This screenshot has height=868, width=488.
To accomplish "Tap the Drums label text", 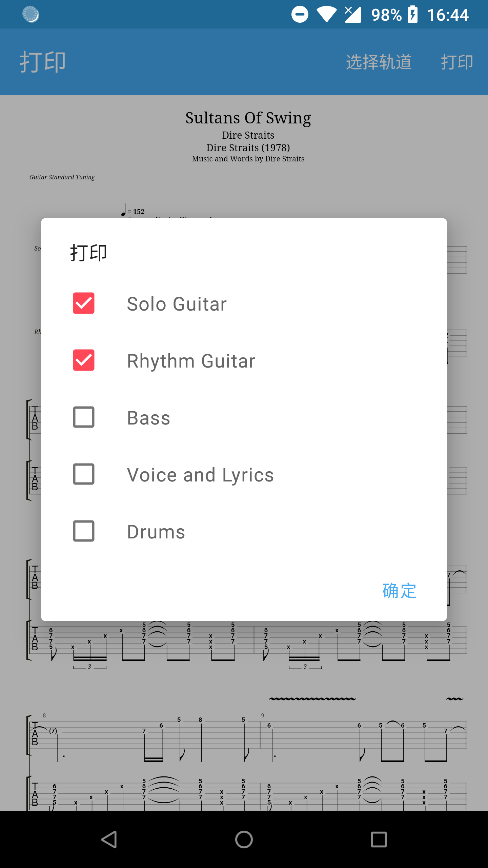I will click(156, 532).
